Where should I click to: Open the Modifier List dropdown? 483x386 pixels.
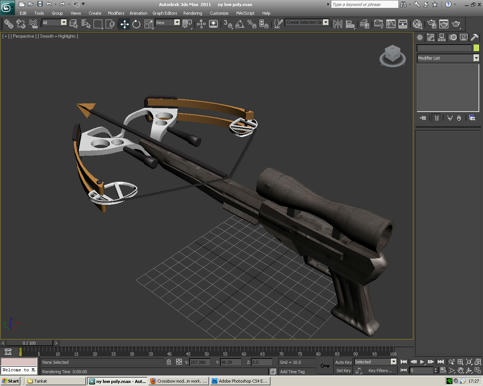click(448, 58)
